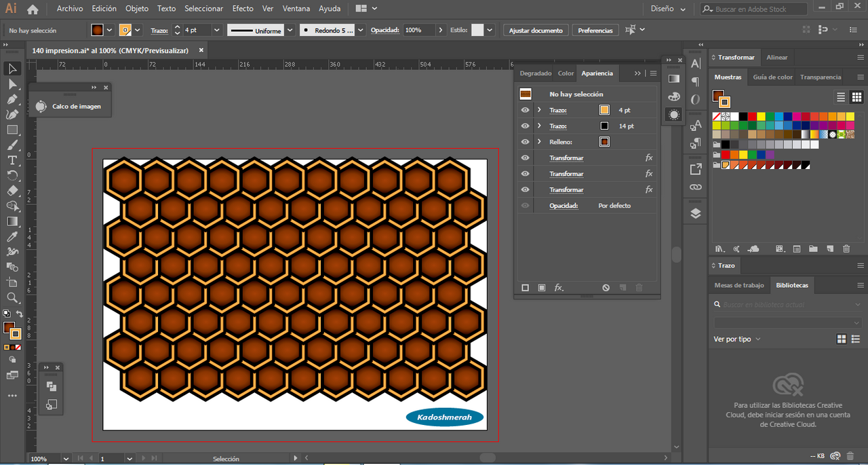
Task: Select the Rectangle tool
Action: coord(12,130)
